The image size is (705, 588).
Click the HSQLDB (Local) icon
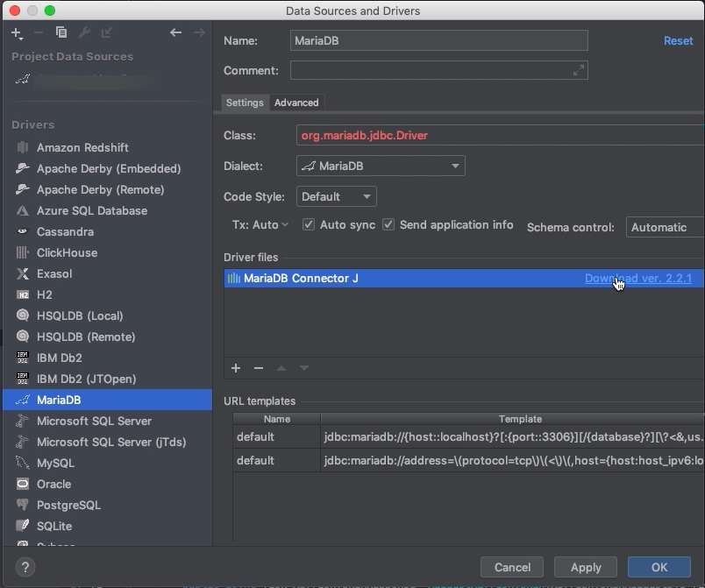click(23, 315)
